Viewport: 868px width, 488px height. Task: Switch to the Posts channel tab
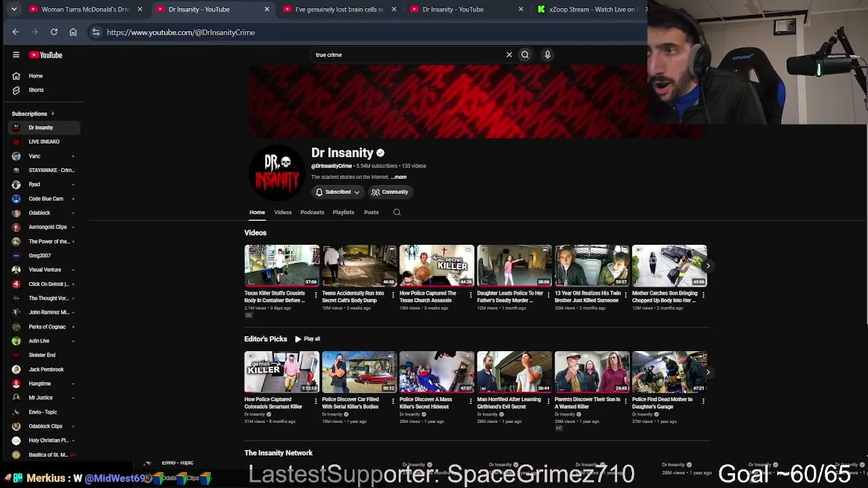pos(371,212)
